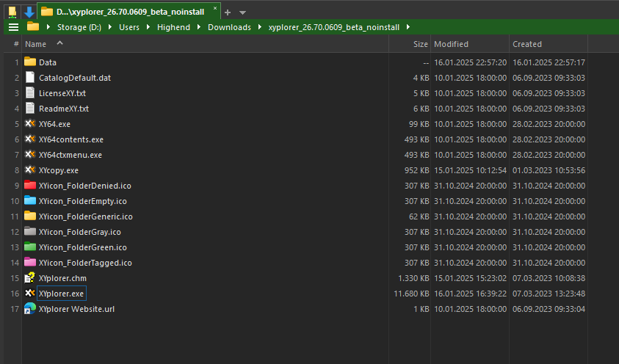Switch to the xyplorer_26.70.0609_beta_noinstall tab

pyautogui.click(x=125, y=12)
